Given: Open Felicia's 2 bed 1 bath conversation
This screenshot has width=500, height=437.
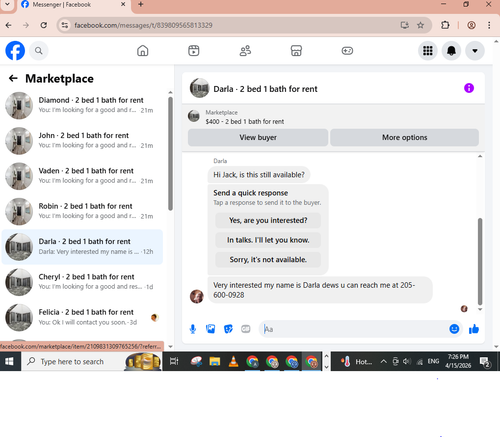Looking at the screenshot, I should [x=82, y=317].
